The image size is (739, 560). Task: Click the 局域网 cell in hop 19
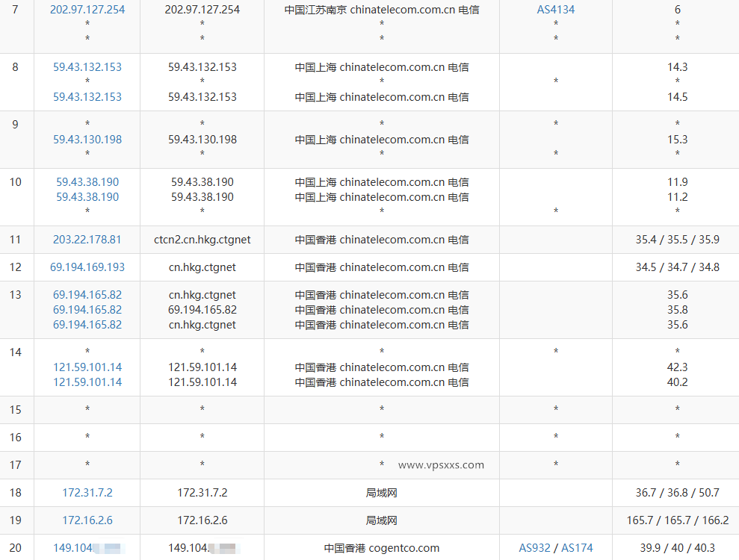(382, 520)
